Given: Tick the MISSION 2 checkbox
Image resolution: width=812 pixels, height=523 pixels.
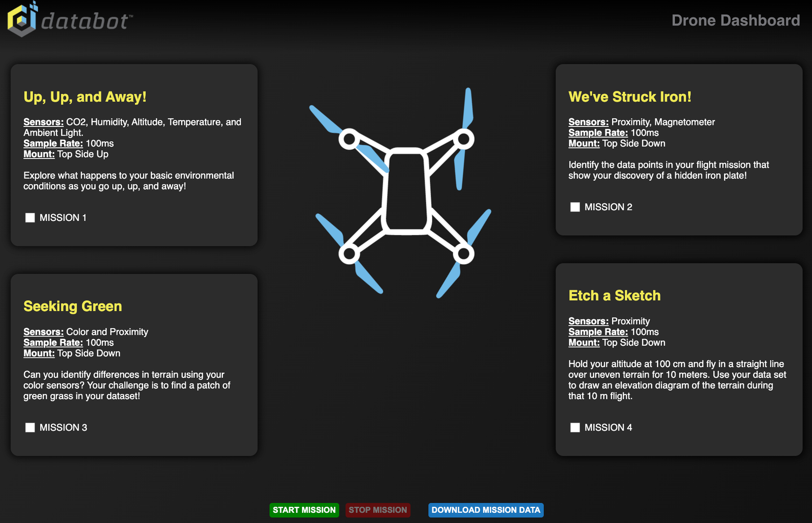Looking at the screenshot, I should click(575, 207).
